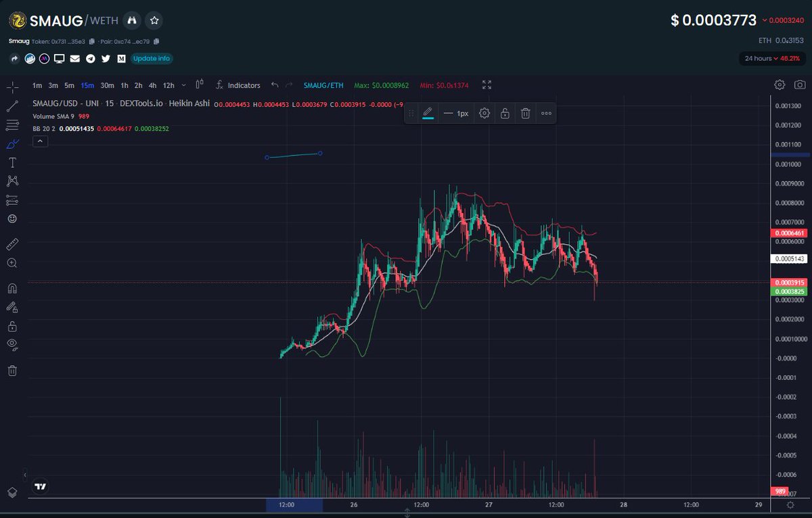Toggle lock all drawing tools
This screenshot has height=518, width=812.
coord(12,326)
